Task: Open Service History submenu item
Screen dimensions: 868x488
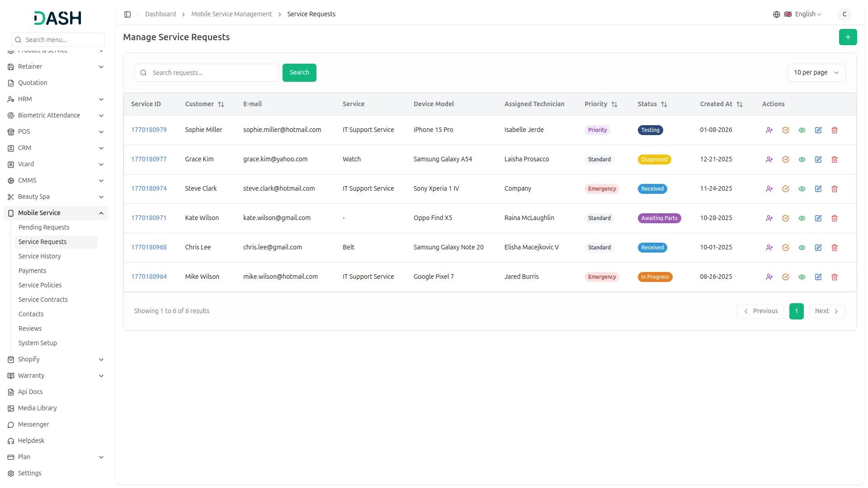Action: [x=56, y=257]
